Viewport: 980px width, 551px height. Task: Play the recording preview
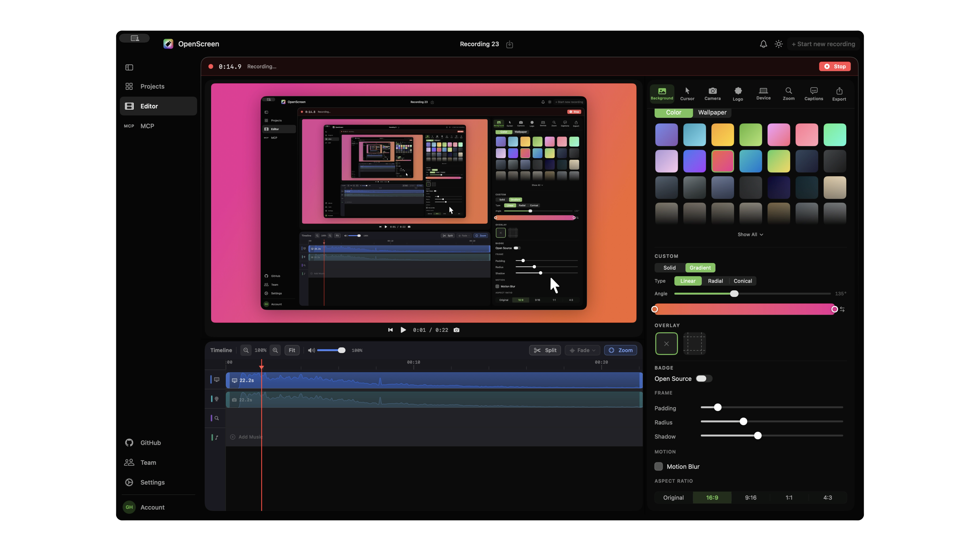click(x=403, y=330)
